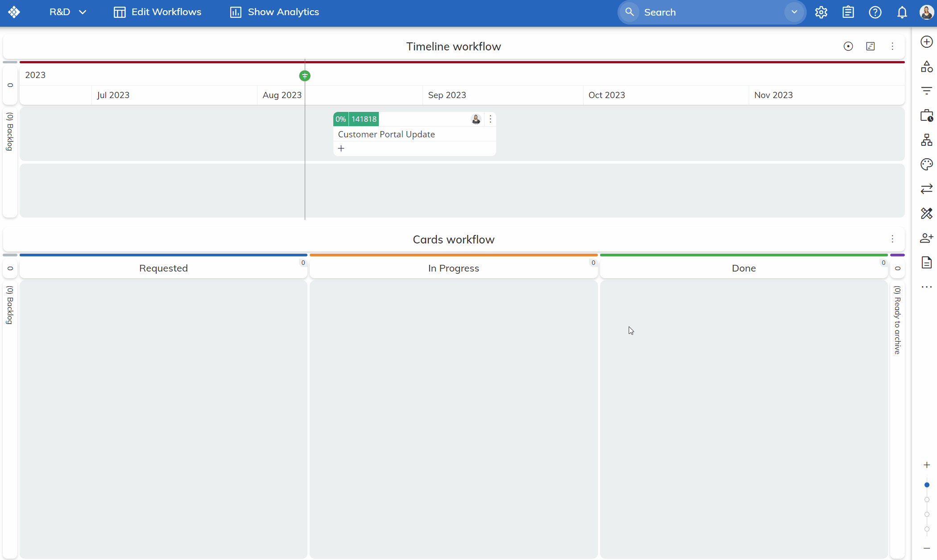Click the pencil and ruler icon in sidebar

tap(927, 214)
